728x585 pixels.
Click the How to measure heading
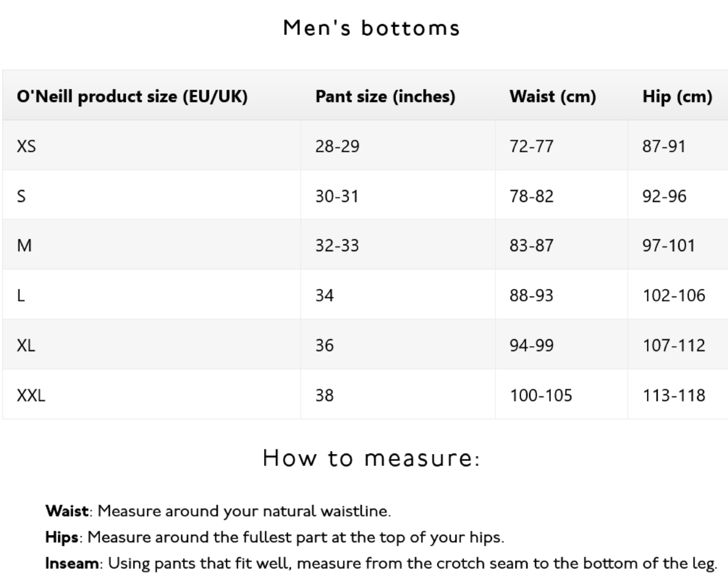click(x=371, y=458)
